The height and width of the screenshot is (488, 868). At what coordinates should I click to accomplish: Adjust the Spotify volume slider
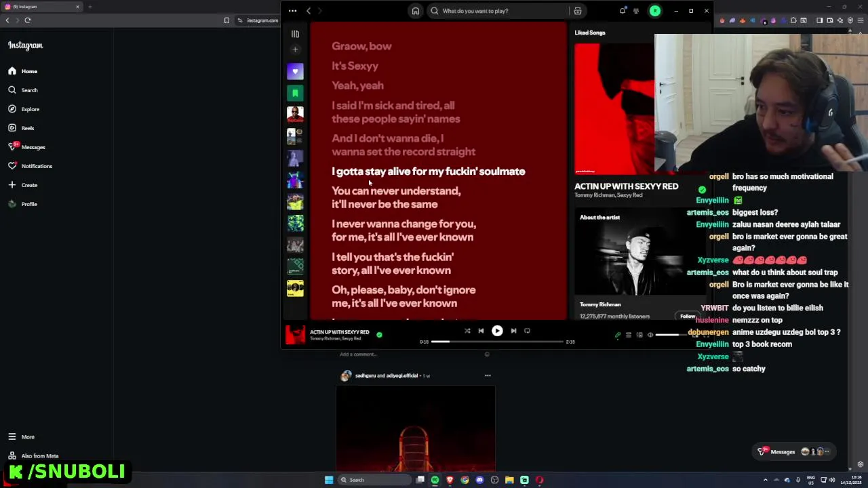671,335
